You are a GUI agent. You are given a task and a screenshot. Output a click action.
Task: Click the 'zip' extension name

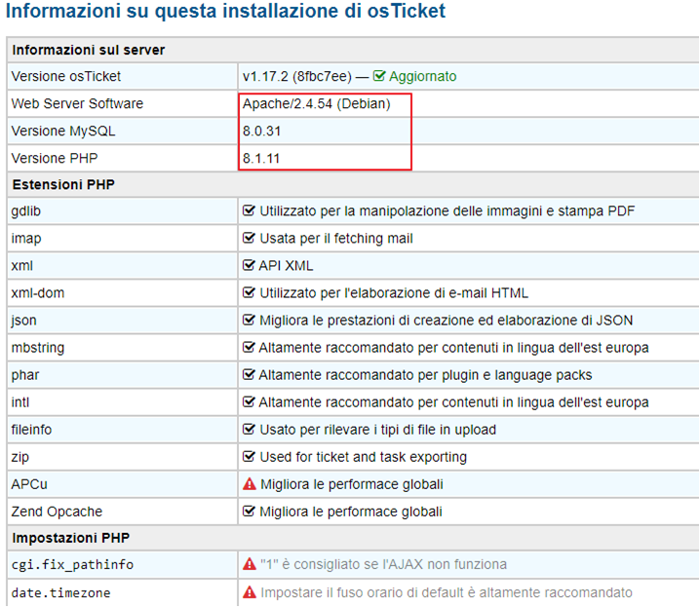(x=20, y=457)
